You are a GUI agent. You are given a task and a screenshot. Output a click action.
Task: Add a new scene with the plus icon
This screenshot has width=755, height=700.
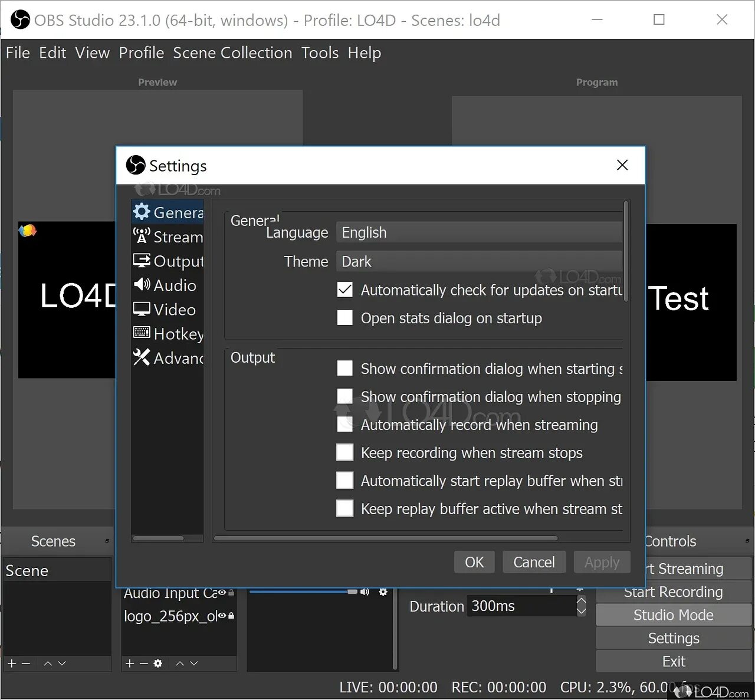pyautogui.click(x=11, y=663)
